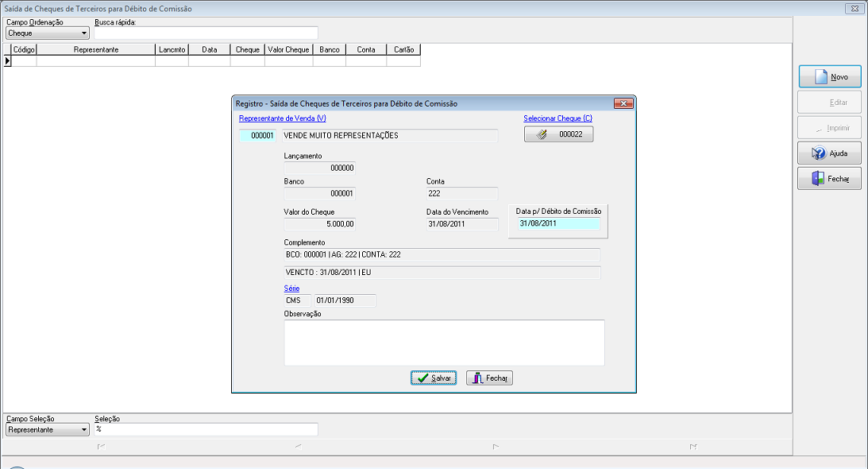Focus the Busca rápida search field
Screen dimensions: 868x469
coord(206,33)
